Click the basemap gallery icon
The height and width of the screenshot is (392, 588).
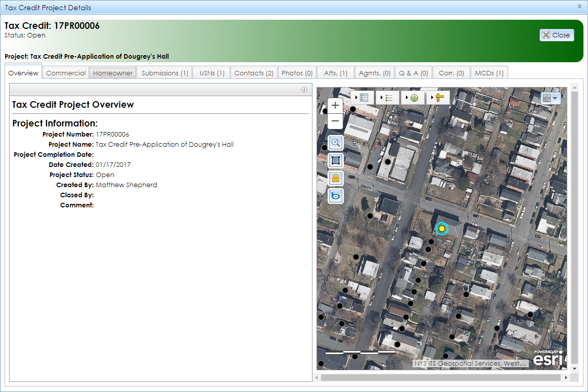pyautogui.click(x=548, y=98)
